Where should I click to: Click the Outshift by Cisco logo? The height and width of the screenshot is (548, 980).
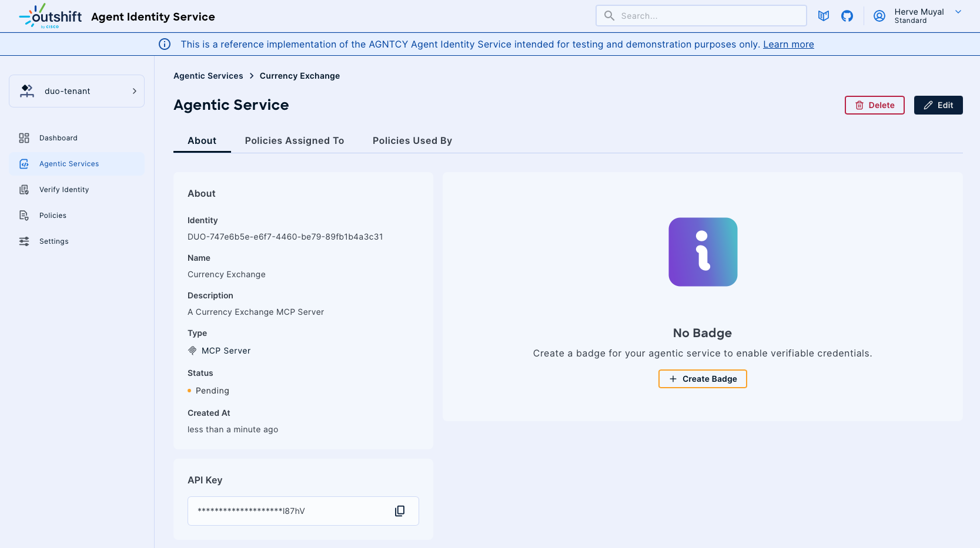tap(50, 16)
